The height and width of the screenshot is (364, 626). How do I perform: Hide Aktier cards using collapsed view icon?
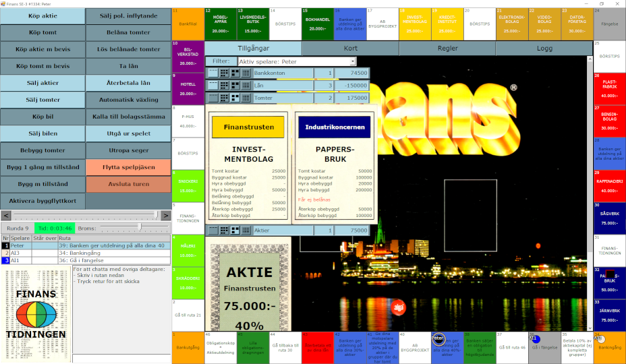pos(213,231)
